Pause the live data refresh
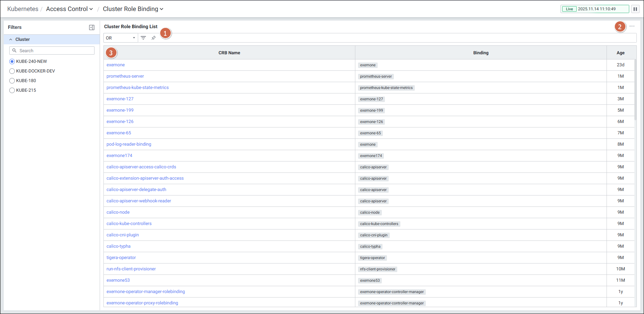Viewport: 644px width, 314px height. coord(635,9)
